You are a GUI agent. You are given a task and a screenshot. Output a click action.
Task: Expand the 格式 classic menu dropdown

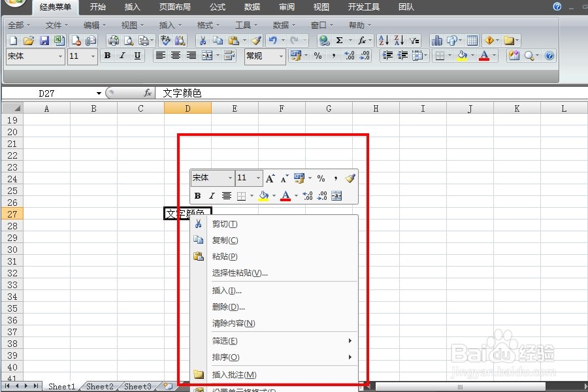(x=208, y=25)
